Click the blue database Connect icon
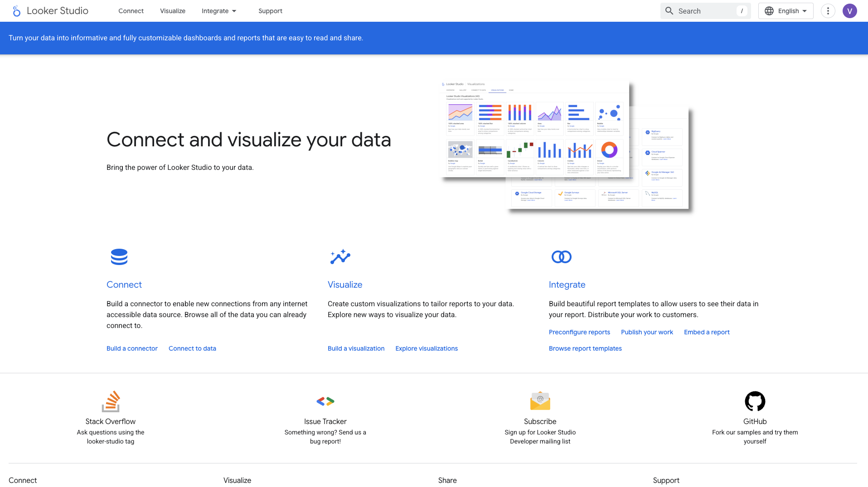The height and width of the screenshot is (487, 868). pos(119,257)
